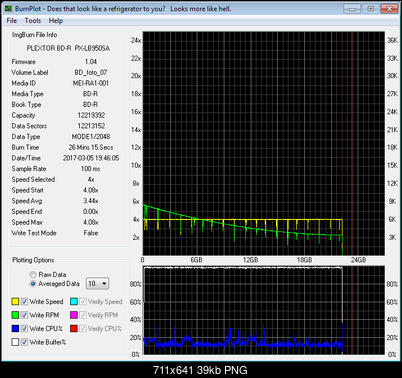Click the blue Write CPU% color swatch
This screenshot has height=378, width=402.
click(x=15, y=328)
